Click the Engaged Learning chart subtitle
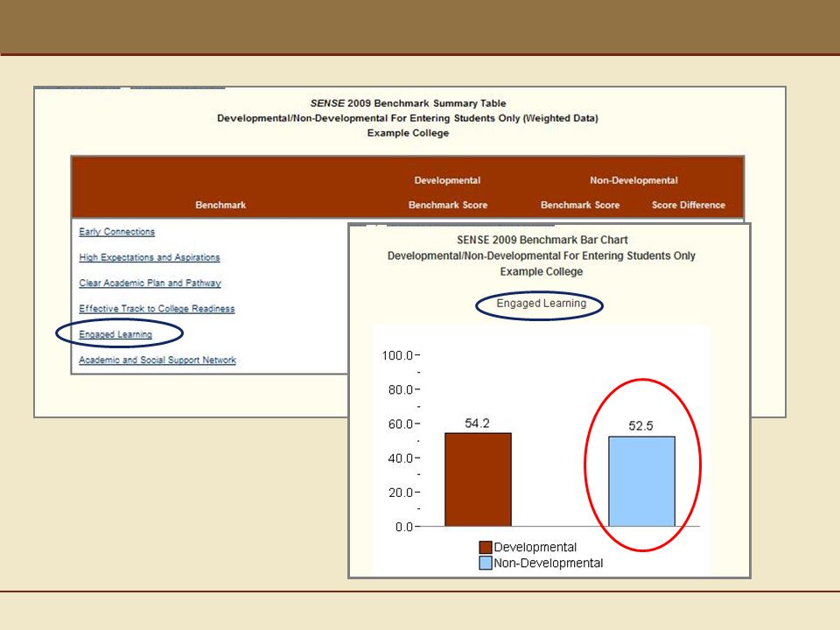The image size is (840, 630). [x=541, y=304]
